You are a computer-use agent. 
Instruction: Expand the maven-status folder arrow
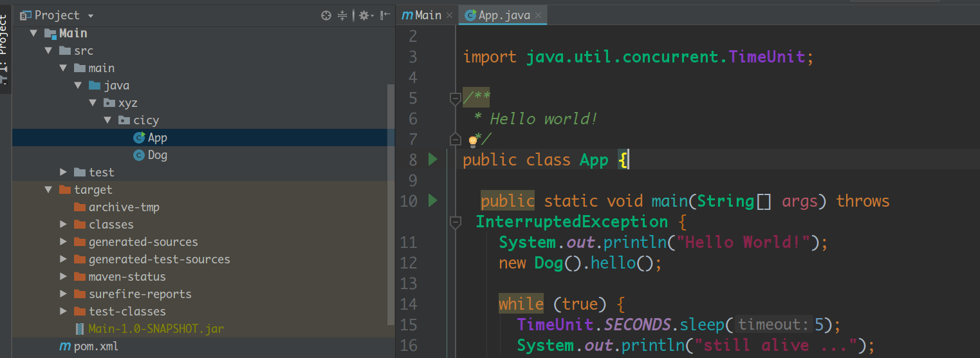[x=63, y=276]
